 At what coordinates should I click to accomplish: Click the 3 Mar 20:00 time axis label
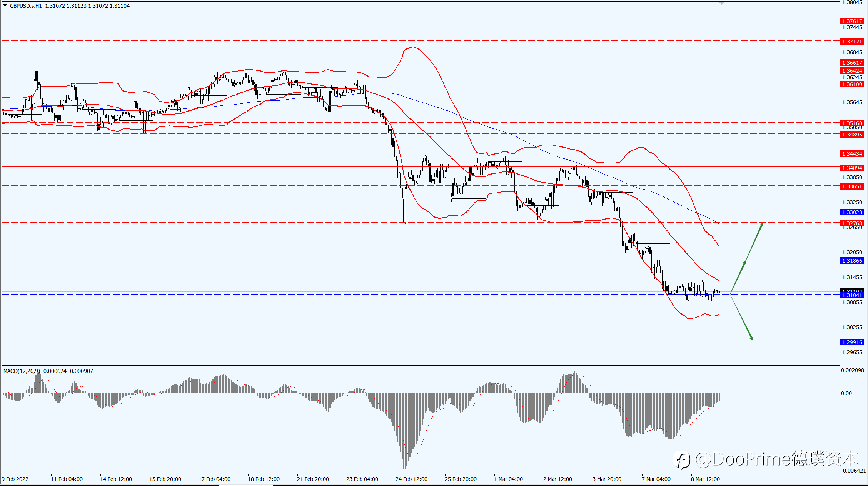click(607, 479)
